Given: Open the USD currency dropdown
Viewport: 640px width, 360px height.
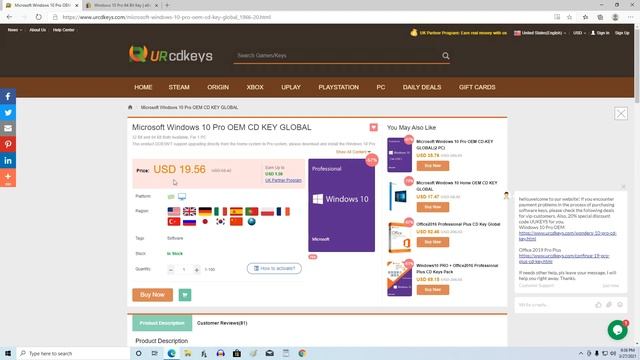Looking at the screenshot, I should [579, 33].
